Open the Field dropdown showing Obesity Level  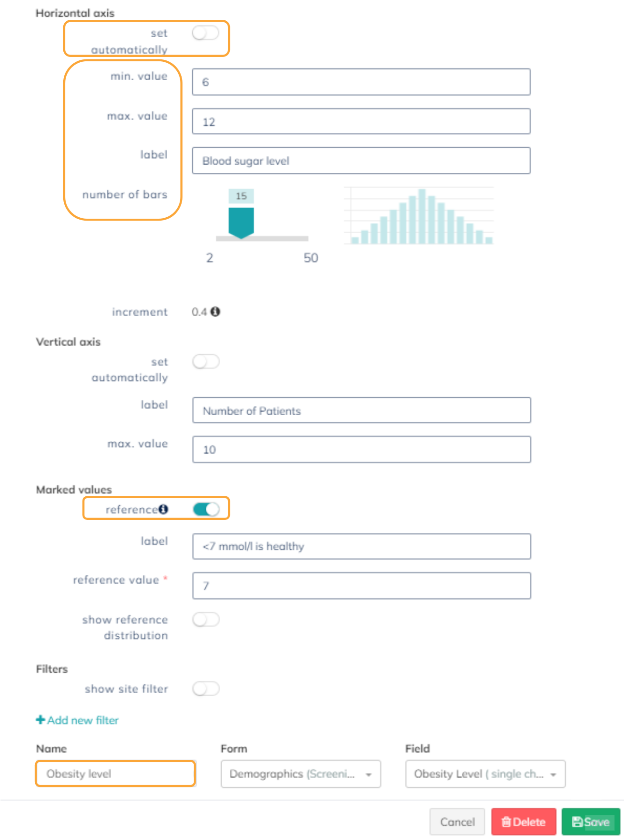click(485, 774)
